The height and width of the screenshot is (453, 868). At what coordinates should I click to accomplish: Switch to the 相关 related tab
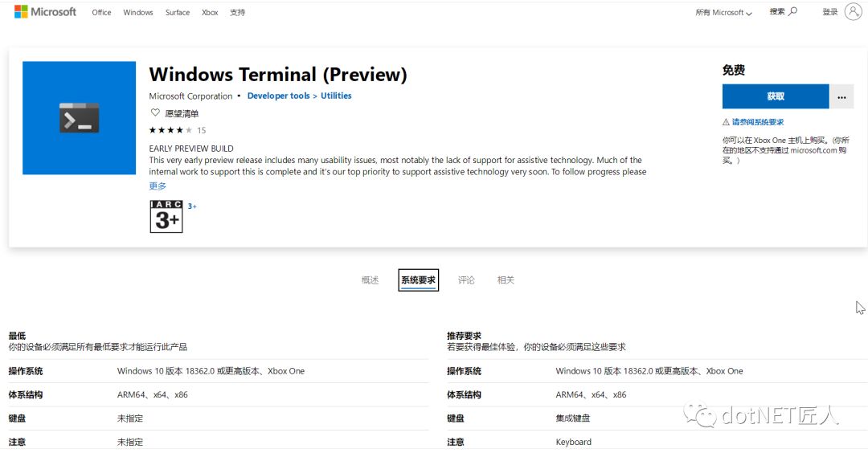pyautogui.click(x=506, y=280)
